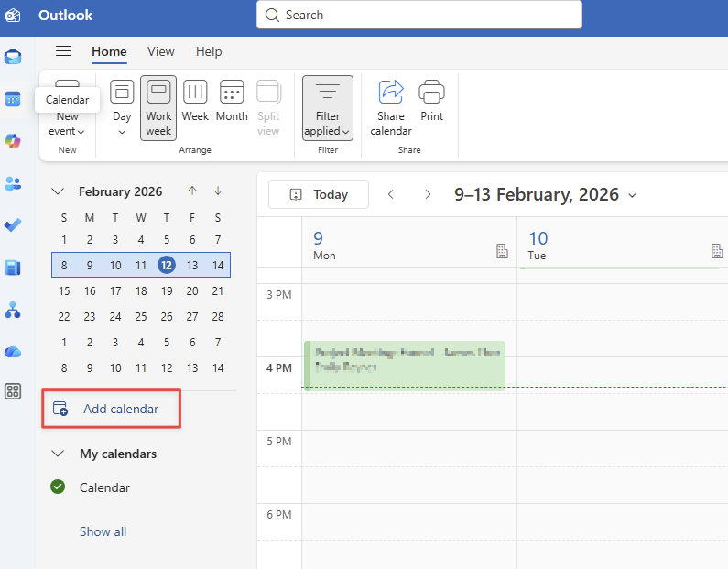Viewport: 728px width, 569px height.
Task: Select the Work week view toggle
Action: point(158,107)
